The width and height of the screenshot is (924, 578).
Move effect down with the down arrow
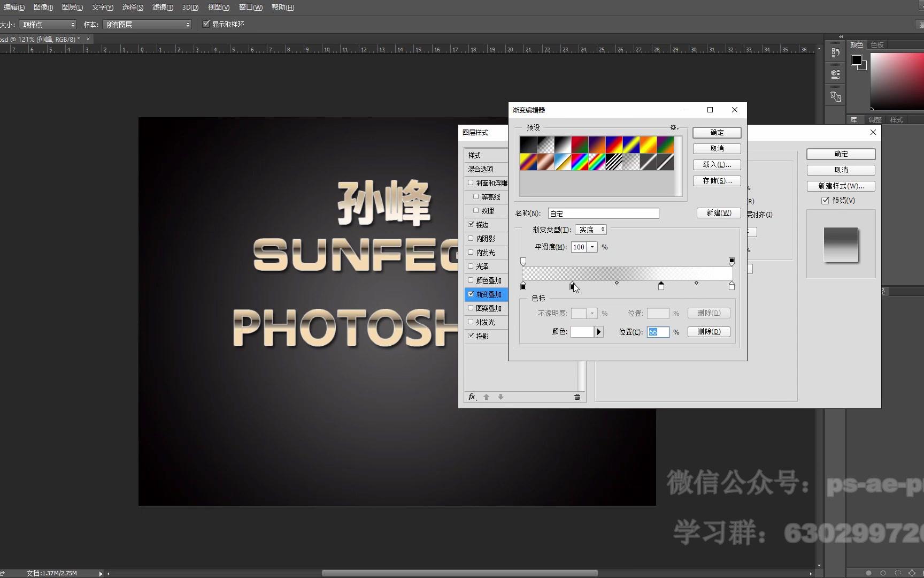click(x=500, y=397)
